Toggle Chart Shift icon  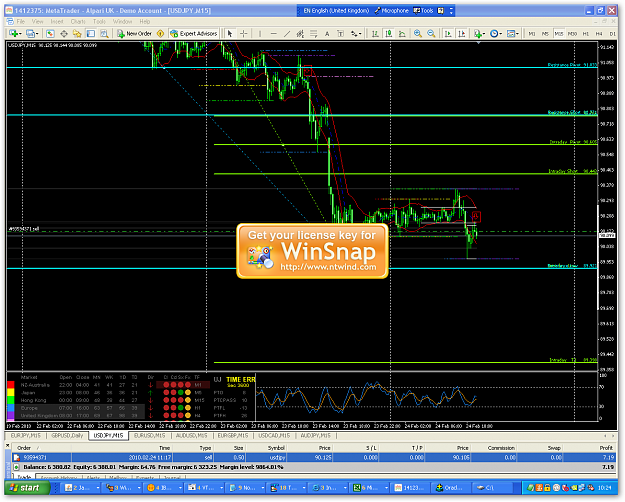[462, 34]
